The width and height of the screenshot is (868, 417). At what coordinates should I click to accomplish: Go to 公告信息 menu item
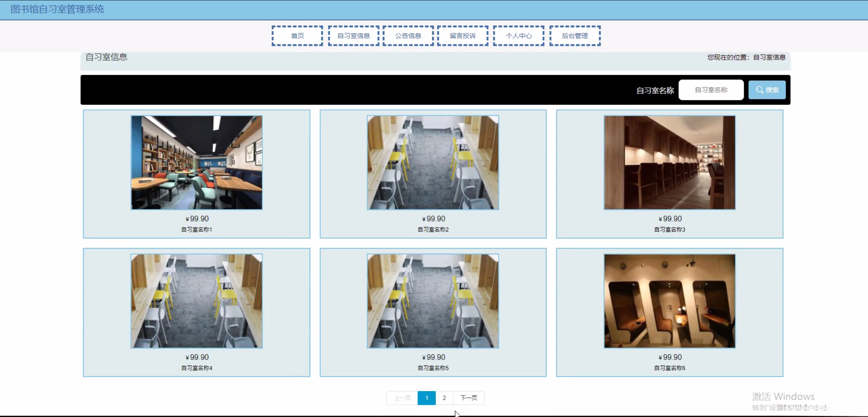click(x=408, y=36)
